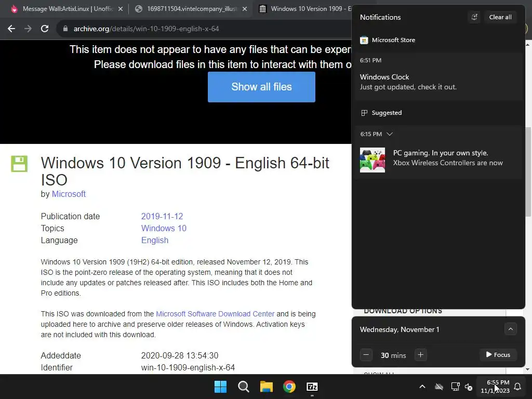Click the browser forward arrow
Viewport: 532px width, 399px height.
point(28,29)
